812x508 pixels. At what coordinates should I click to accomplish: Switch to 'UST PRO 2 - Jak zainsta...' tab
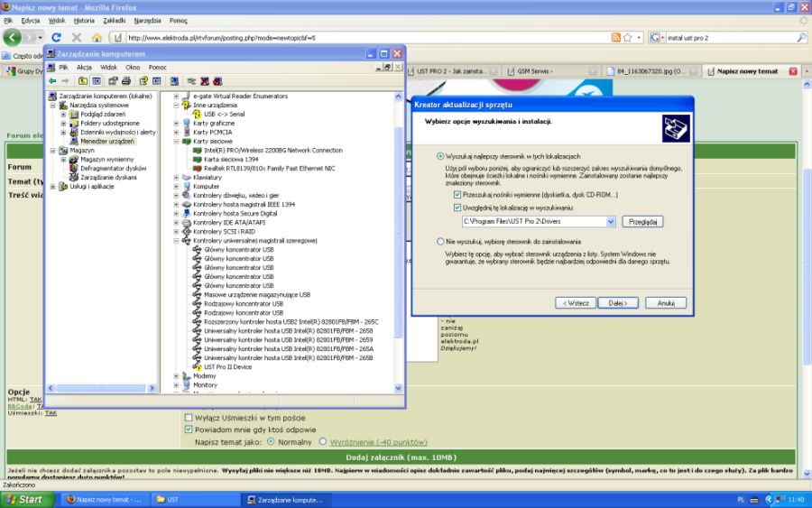pos(453,71)
